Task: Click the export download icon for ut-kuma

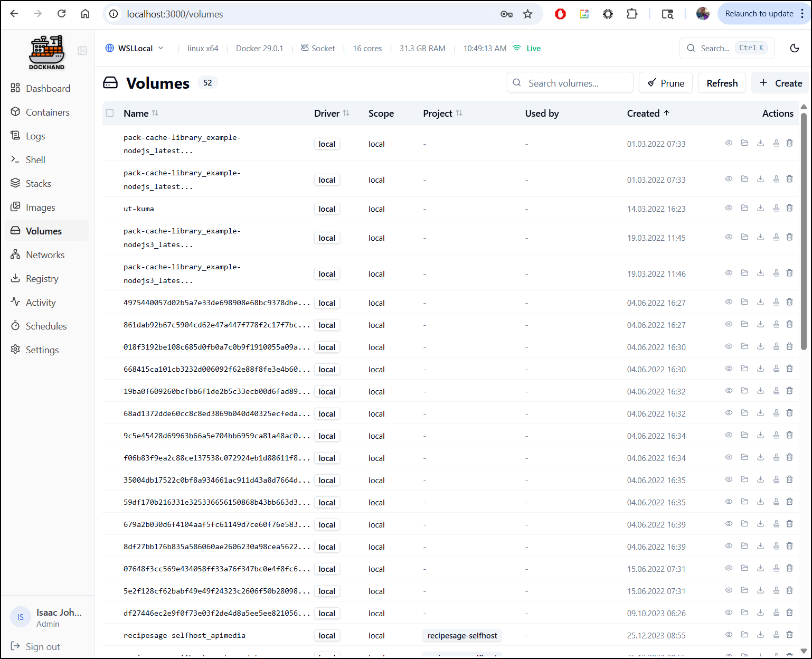Action: [760, 208]
